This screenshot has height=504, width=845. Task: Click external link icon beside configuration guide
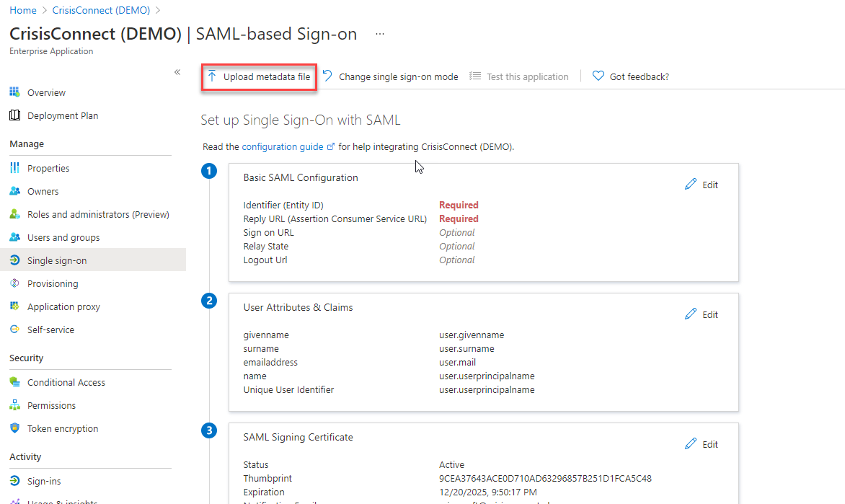pyautogui.click(x=331, y=146)
